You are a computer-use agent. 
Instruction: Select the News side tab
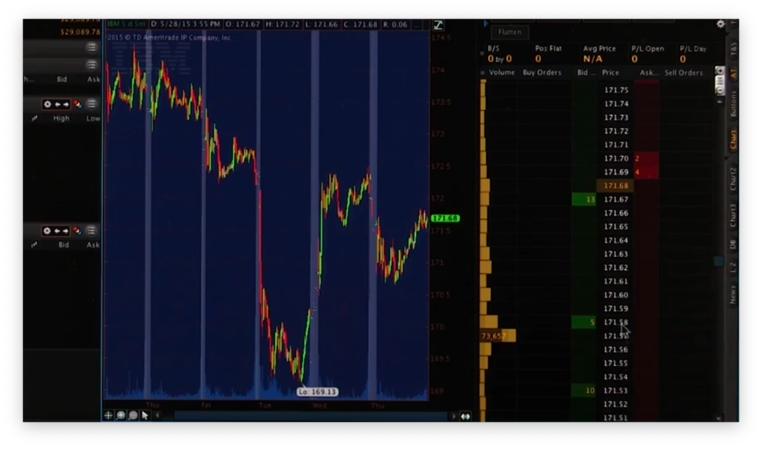click(733, 294)
